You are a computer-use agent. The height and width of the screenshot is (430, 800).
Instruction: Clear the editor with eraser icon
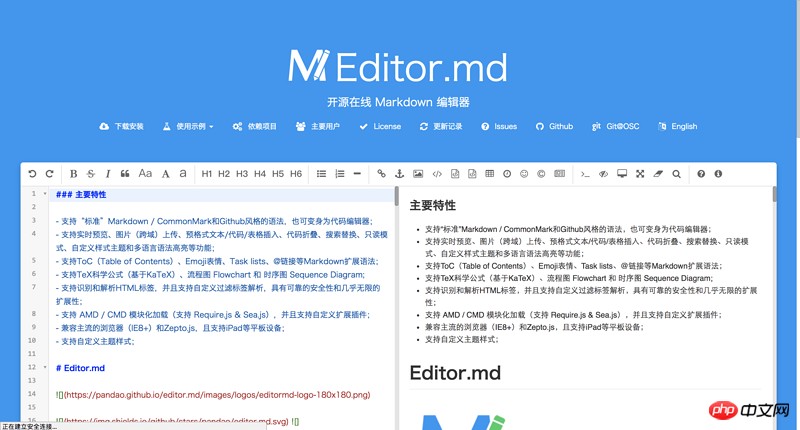coord(658,173)
